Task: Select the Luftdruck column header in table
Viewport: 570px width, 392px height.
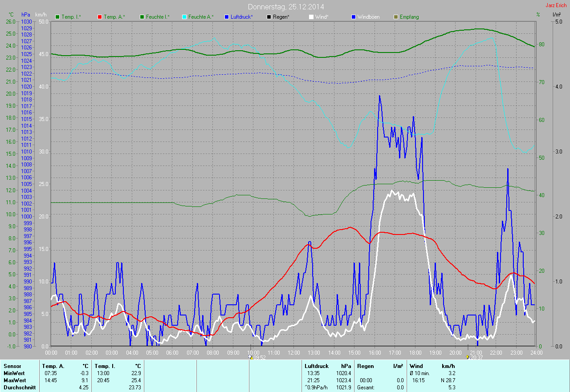Action: coord(316,366)
